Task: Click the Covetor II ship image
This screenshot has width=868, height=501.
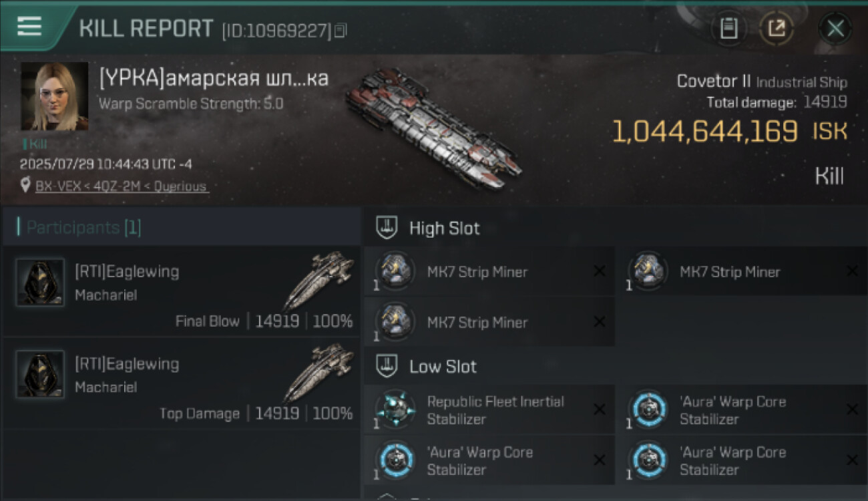Action: coord(434,127)
